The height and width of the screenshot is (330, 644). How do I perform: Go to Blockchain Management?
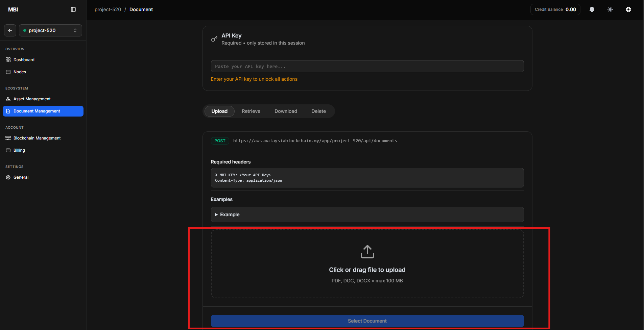click(x=37, y=138)
